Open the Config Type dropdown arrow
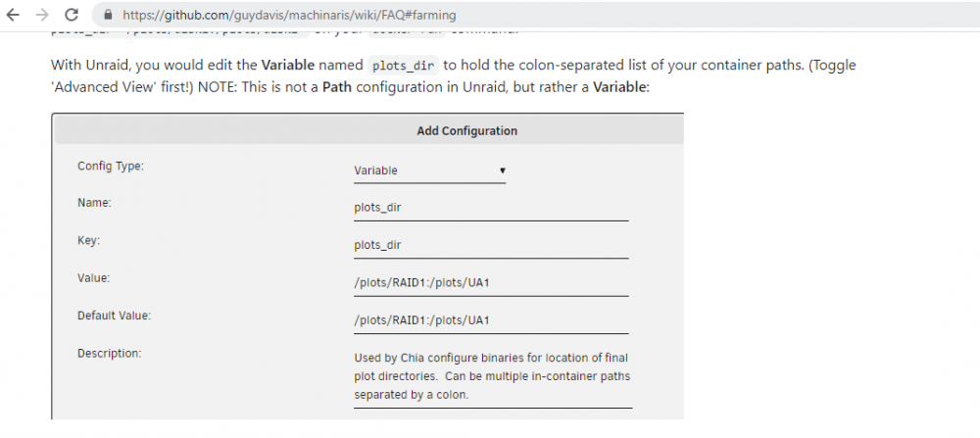 pos(503,170)
